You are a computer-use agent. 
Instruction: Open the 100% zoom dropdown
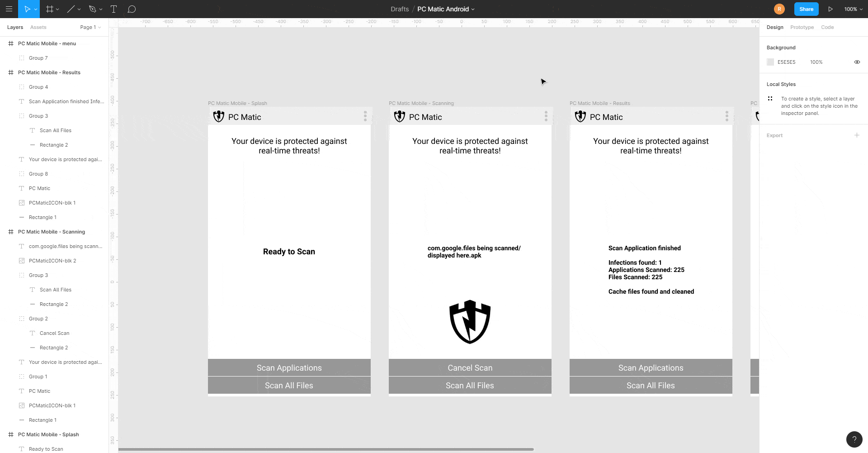point(853,9)
